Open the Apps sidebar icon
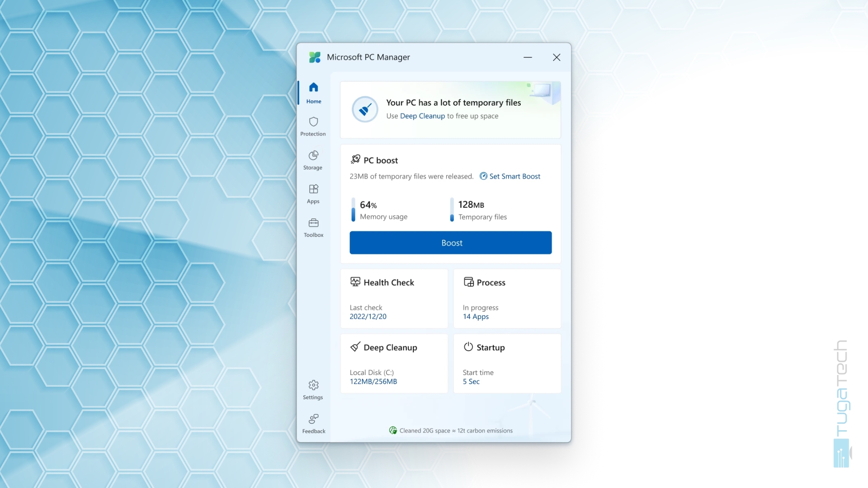 (313, 189)
